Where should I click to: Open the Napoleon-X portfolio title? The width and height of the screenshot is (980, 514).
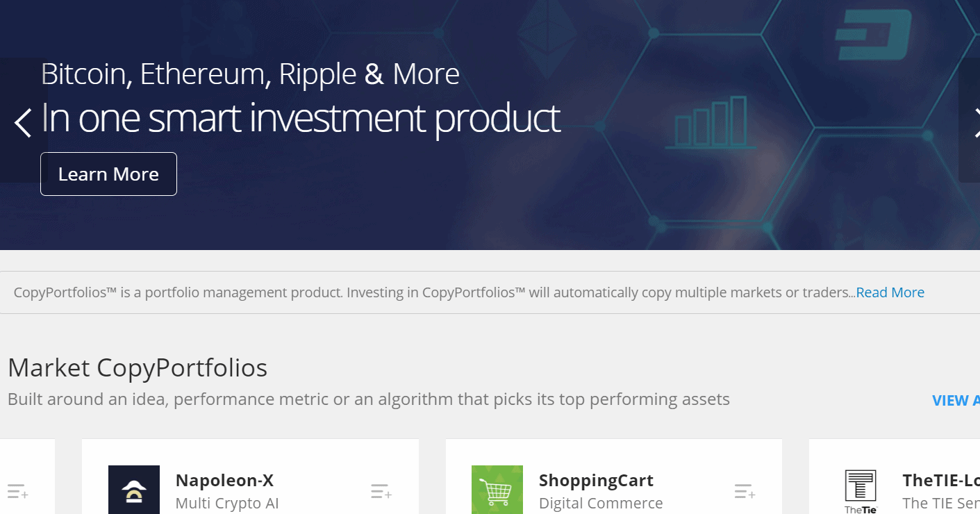pyautogui.click(x=224, y=480)
